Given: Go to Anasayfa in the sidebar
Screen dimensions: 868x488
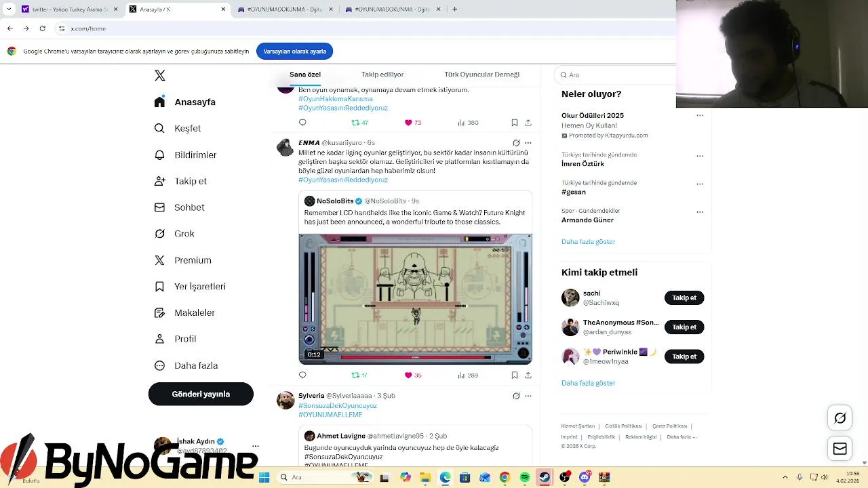Looking at the screenshot, I should coord(185,102).
